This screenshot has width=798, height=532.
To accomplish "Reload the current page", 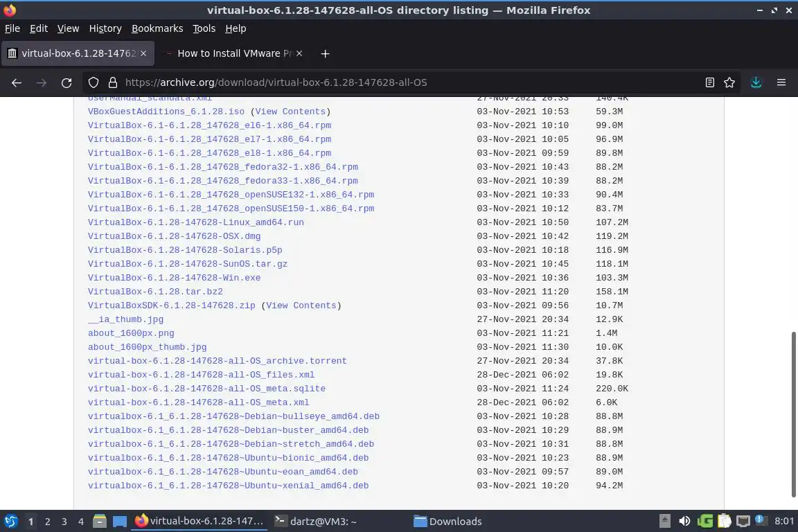I will coord(66,82).
